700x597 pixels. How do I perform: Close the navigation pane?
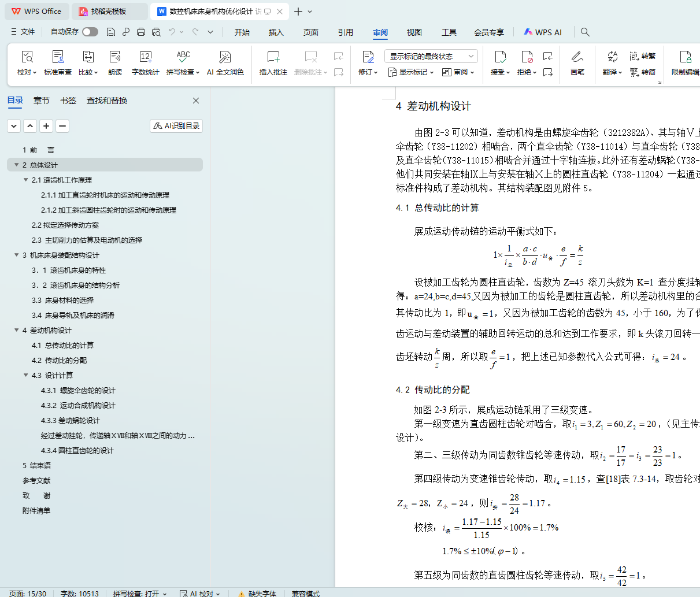[196, 101]
